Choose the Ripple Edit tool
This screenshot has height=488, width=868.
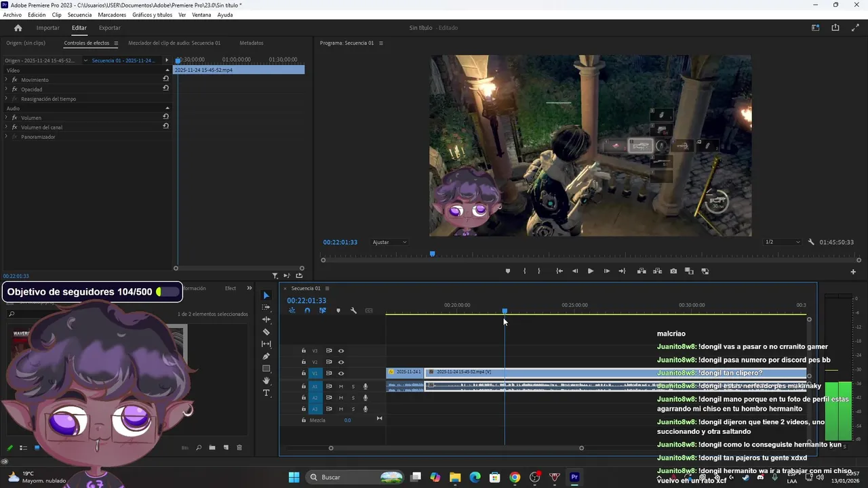coord(266,320)
